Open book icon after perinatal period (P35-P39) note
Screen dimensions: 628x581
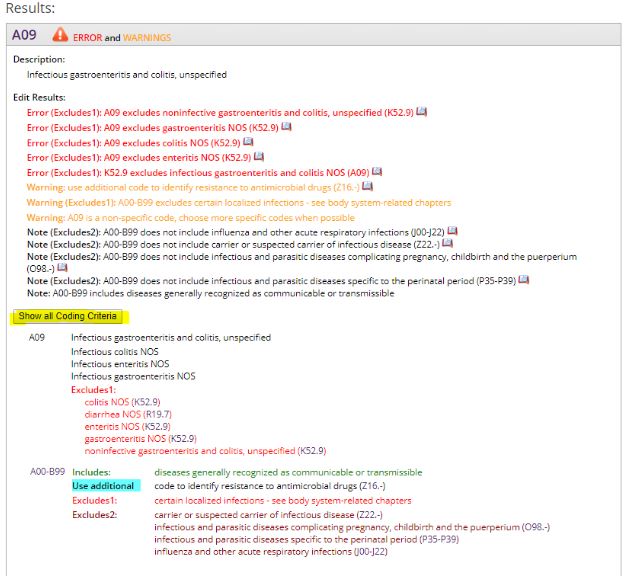(x=523, y=279)
